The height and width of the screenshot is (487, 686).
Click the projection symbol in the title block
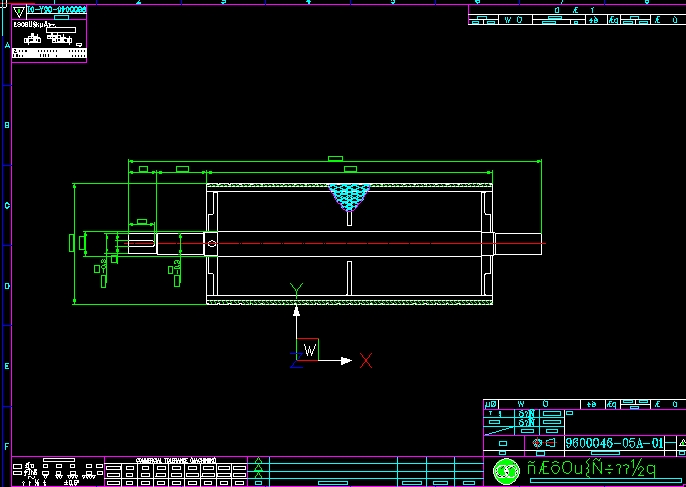(x=544, y=443)
